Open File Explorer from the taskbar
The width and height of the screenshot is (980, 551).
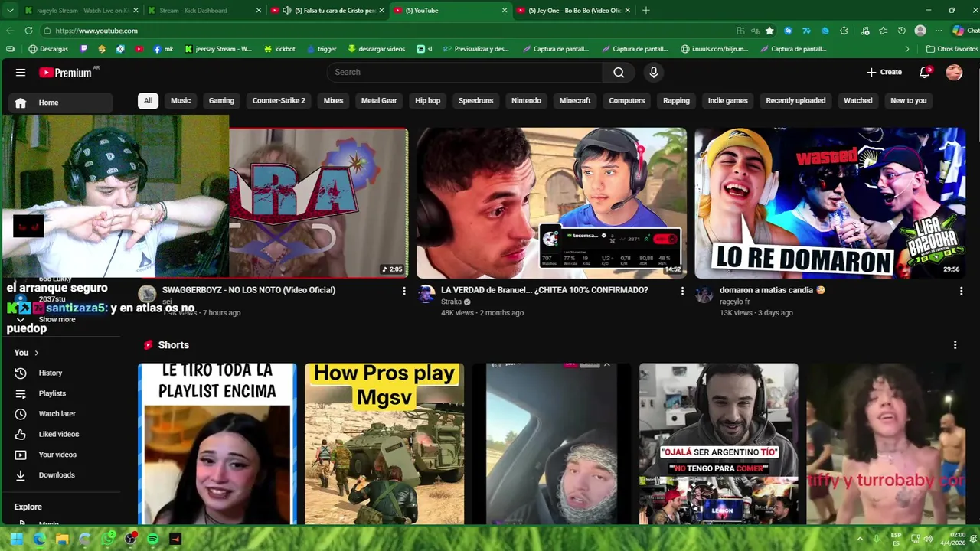[62, 539]
